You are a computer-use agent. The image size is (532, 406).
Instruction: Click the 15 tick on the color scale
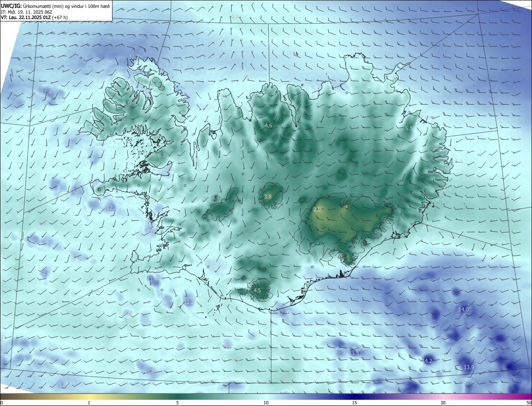(355, 403)
